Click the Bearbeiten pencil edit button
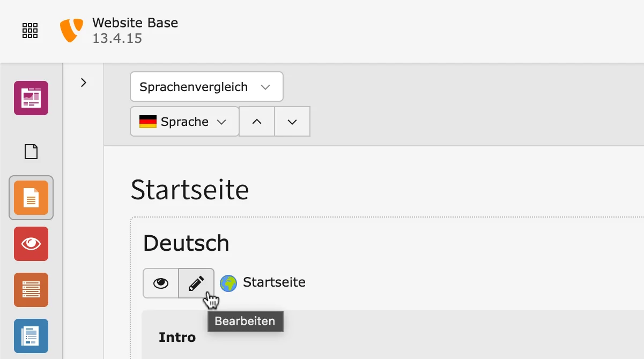This screenshot has width=644, height=359. [x=196, y=283]
